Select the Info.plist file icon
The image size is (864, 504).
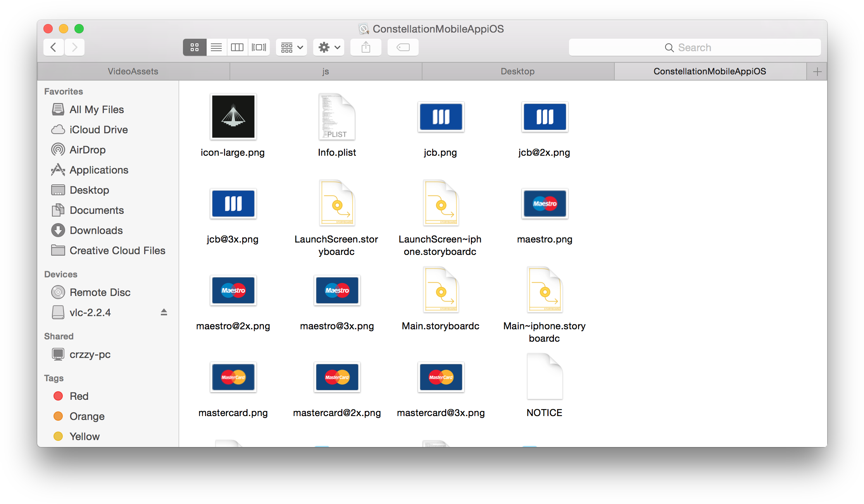[x=337, y=117]
